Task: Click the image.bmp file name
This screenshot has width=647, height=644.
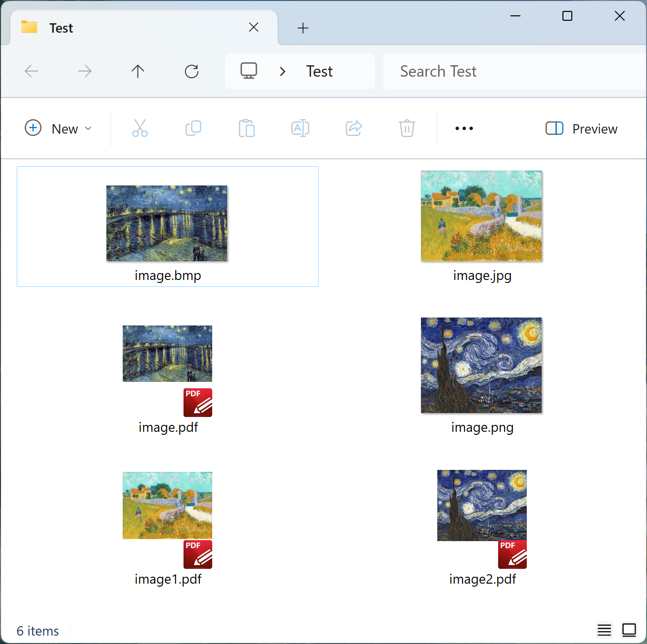Action: 168,276
